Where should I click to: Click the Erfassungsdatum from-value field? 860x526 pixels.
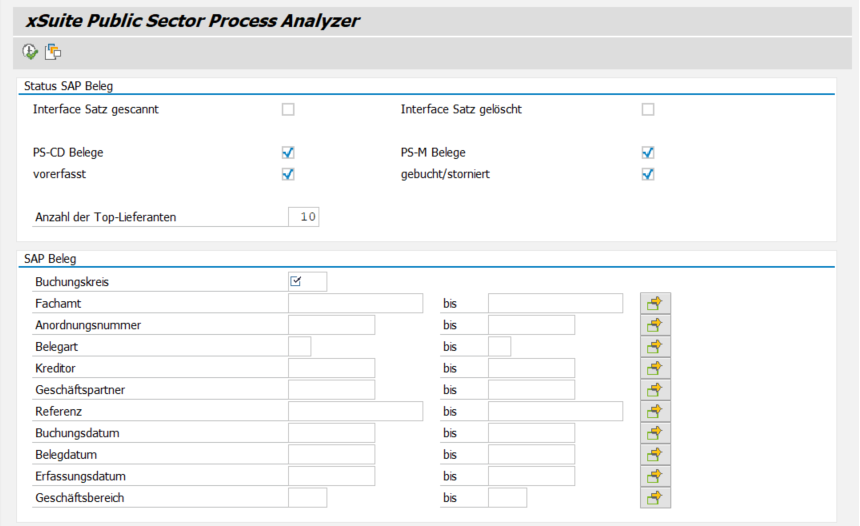pyautogui.click(x=331, y=476)
